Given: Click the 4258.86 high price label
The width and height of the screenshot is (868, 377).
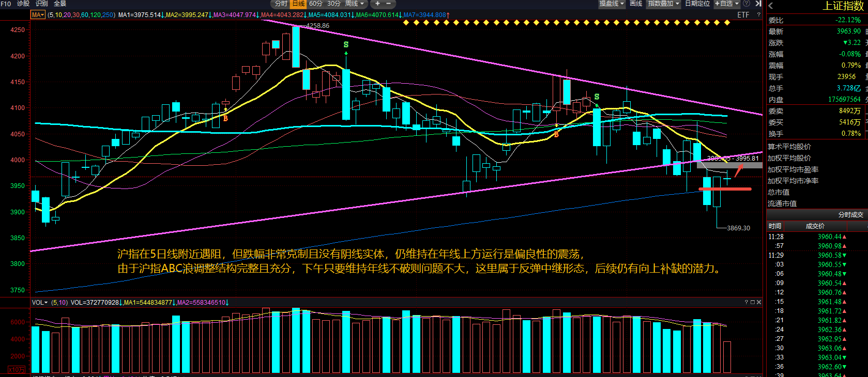Looking at the screenshot, I should (317, 25).
